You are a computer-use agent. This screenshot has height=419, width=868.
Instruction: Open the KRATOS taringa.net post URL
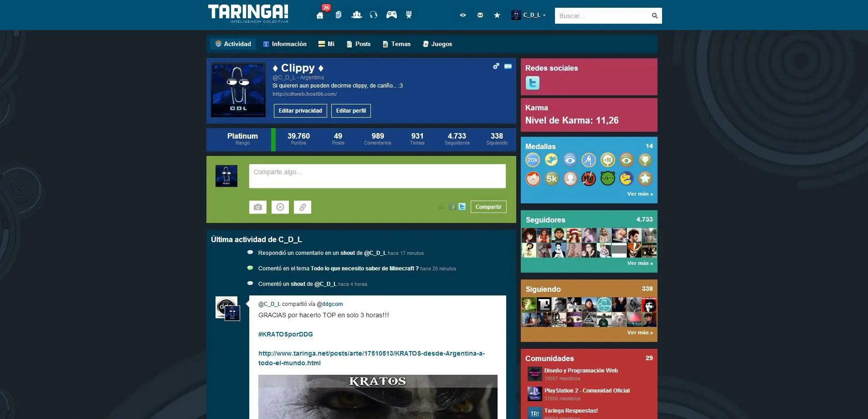pyautogui.click(x=371, y=358)
